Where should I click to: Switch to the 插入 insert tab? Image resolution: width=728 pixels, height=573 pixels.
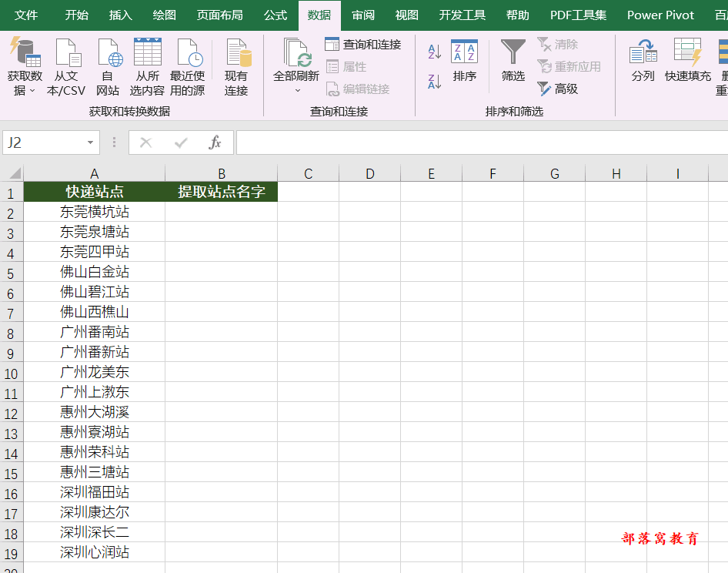click(x=121, y=15)
